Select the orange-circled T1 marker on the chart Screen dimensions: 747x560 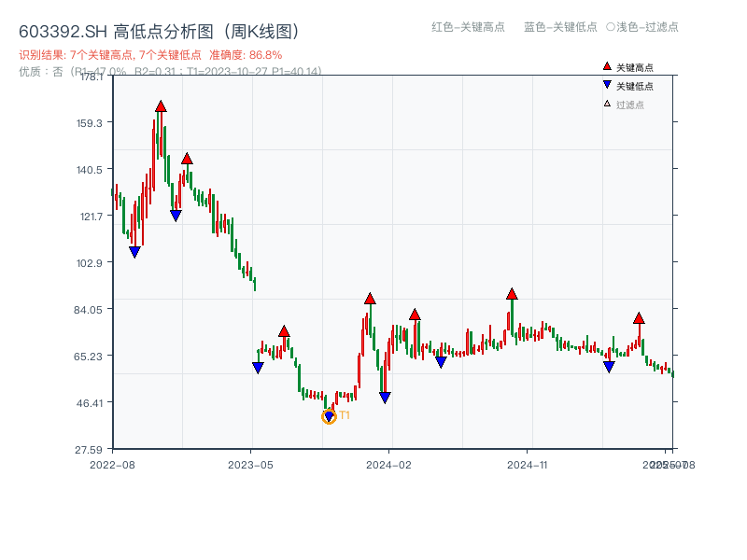coord(329,415)
